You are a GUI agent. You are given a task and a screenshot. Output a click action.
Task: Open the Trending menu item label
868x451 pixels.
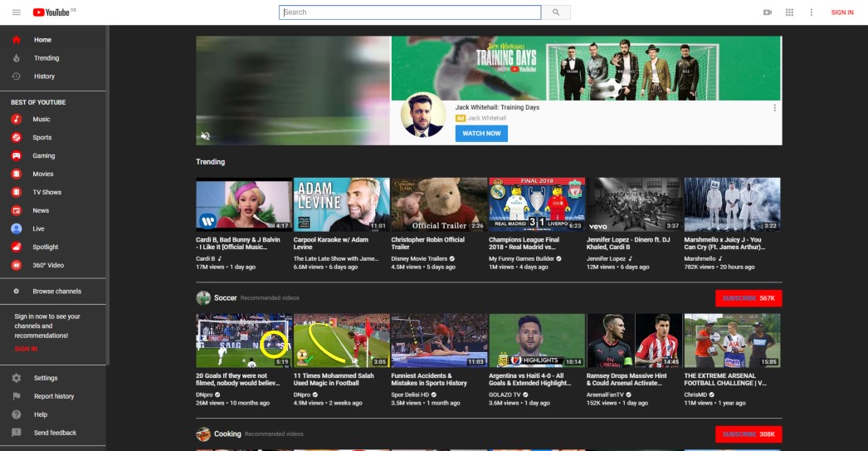pyautogui.click(x=46, y=58)
